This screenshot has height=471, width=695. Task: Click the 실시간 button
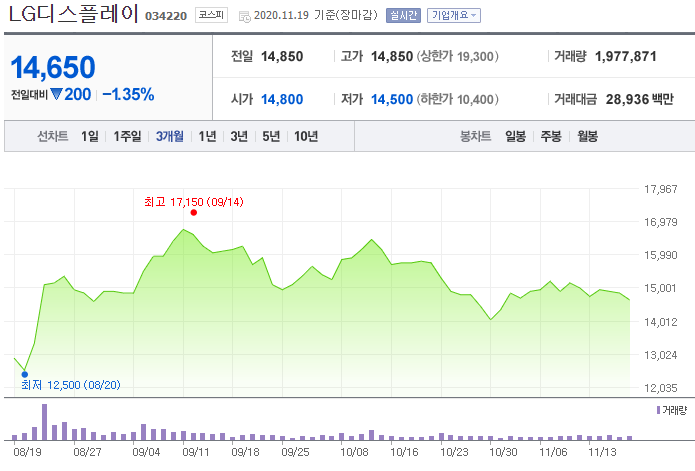click(x=403, y=16)
